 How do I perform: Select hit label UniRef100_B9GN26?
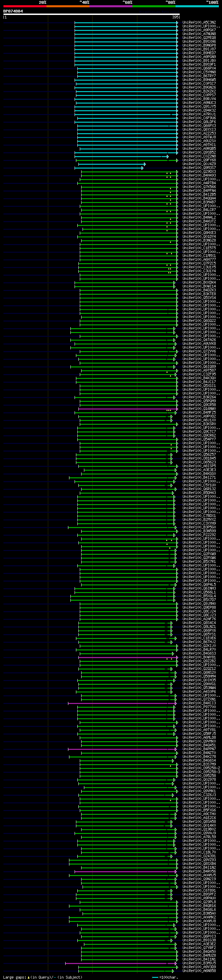point(199,88)
